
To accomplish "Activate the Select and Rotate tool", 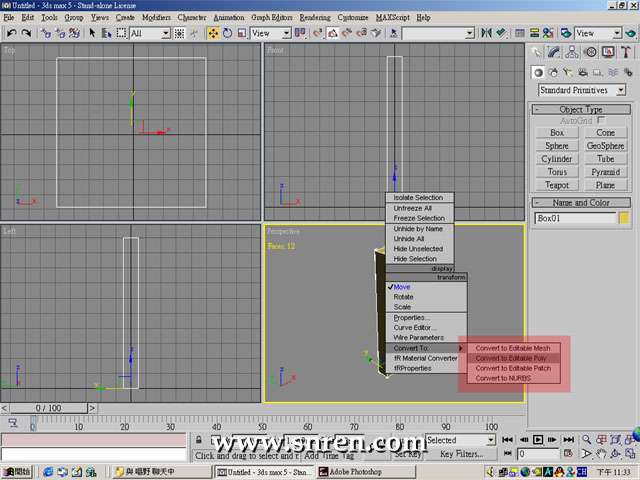I will (x=227, y=33).
